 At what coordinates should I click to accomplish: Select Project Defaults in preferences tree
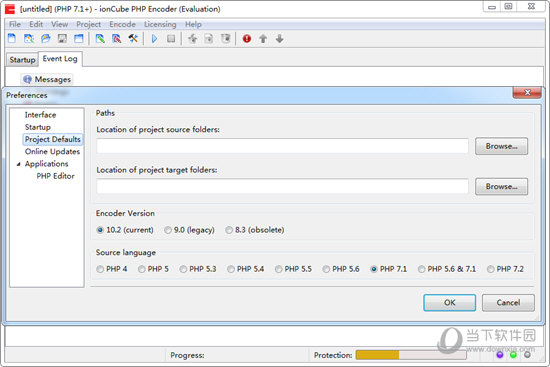coord(53,139)
